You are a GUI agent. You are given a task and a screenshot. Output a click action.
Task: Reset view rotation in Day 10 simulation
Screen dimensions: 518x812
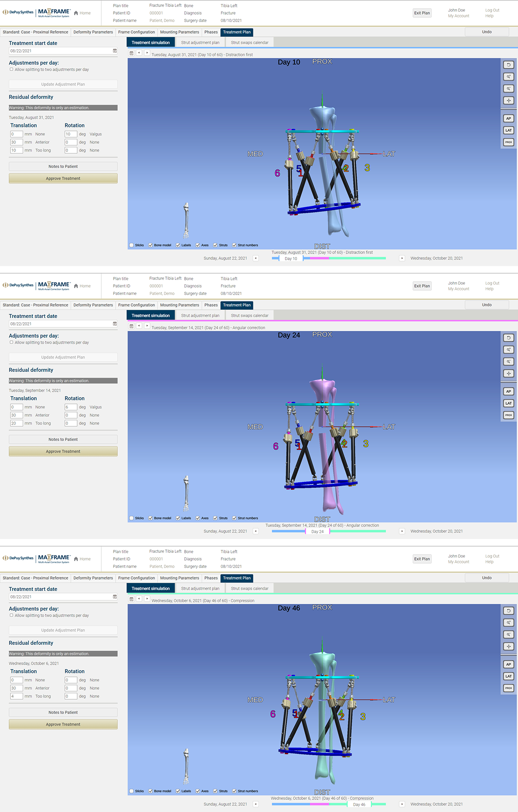(x=509, y=65)
